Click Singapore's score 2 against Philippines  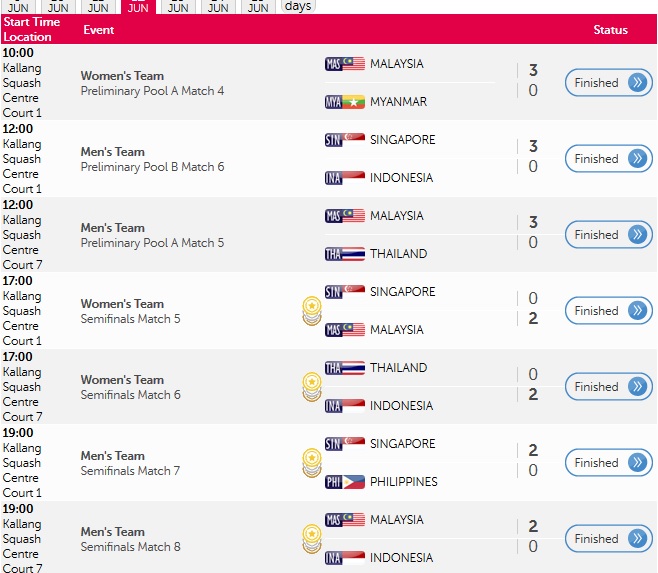pyautogui.click(x=533, y=450)
